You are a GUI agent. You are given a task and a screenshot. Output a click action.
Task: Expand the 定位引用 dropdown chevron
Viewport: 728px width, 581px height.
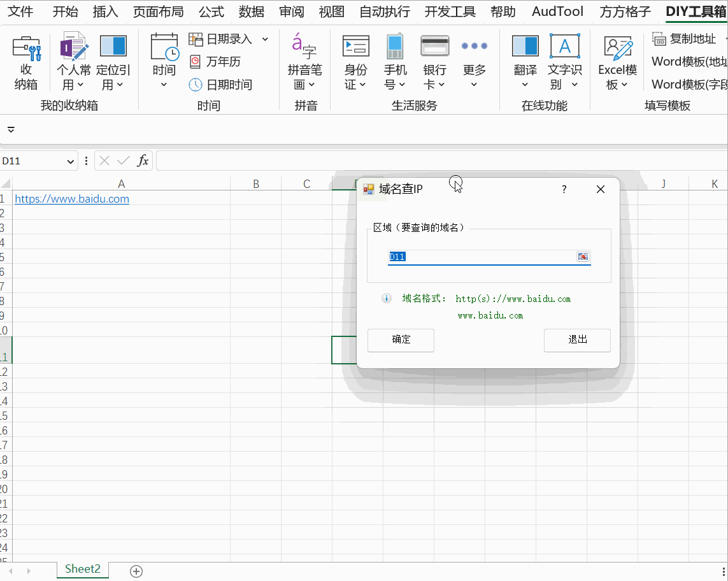pos(120,85)
